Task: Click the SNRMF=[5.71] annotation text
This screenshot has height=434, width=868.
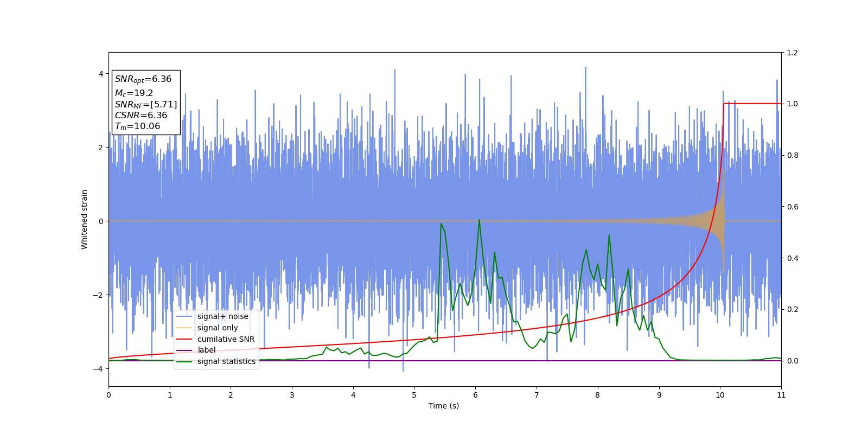Action: (146, 105)
